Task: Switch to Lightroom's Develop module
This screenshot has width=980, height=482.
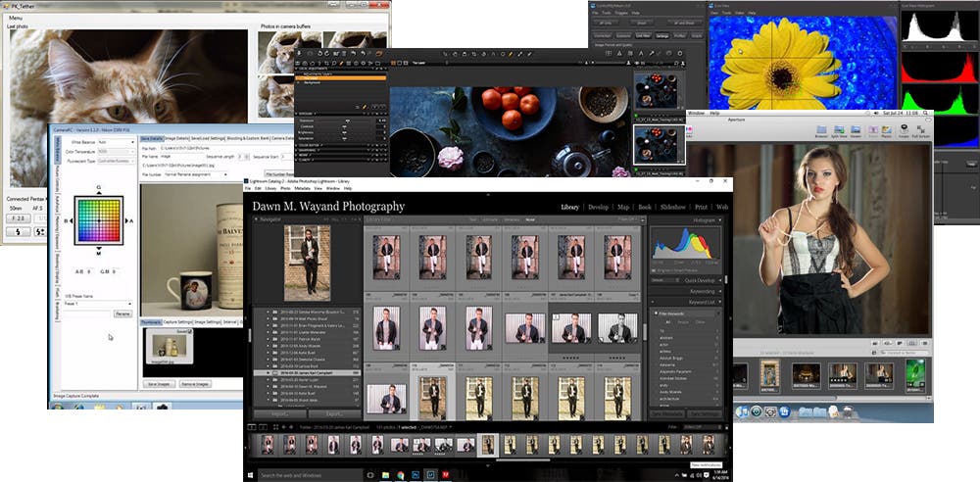Action: pos(598,207)
